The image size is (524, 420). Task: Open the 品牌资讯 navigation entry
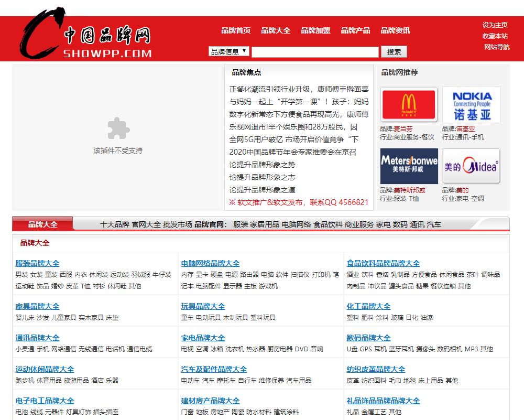pos(395,30)
